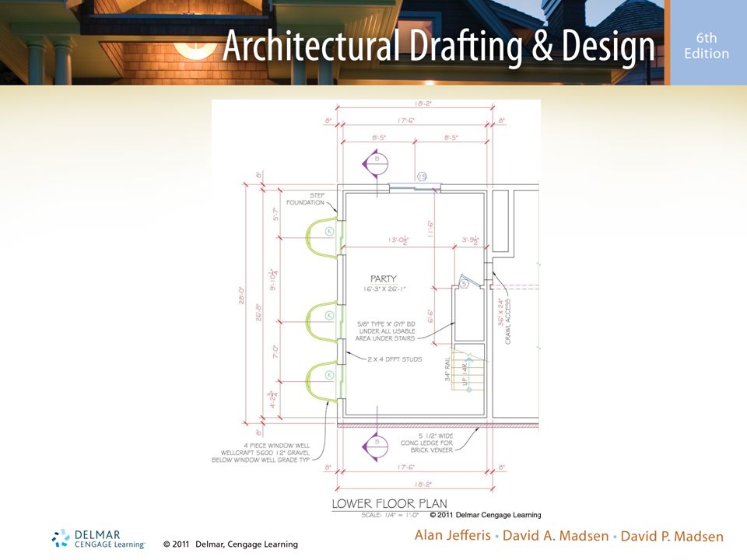
Task: Select the door tag 5 near the stairs
Action: coord(465,285)
